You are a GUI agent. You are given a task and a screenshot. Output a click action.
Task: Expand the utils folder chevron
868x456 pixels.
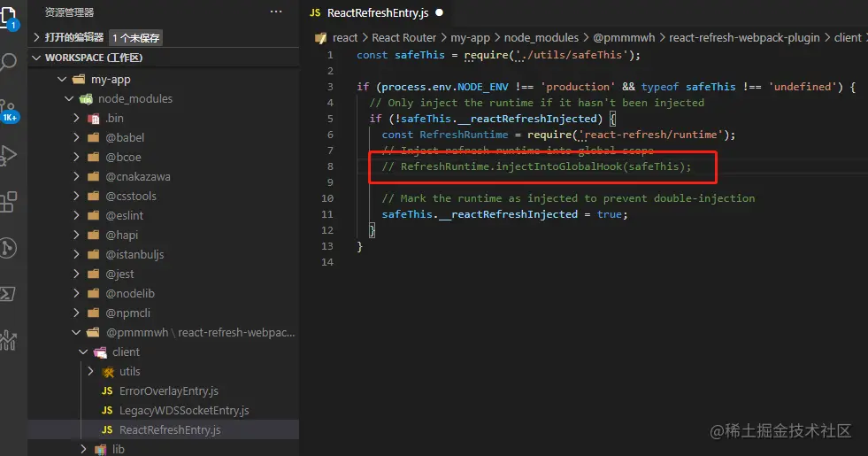[91, 371]
